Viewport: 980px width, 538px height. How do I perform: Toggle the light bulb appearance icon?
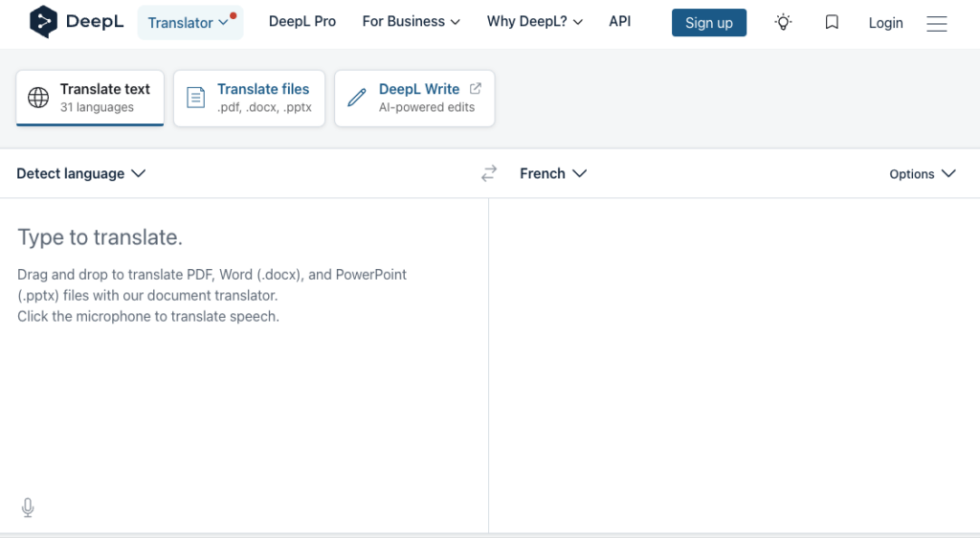pyautogui.click(x=783, y=22)
